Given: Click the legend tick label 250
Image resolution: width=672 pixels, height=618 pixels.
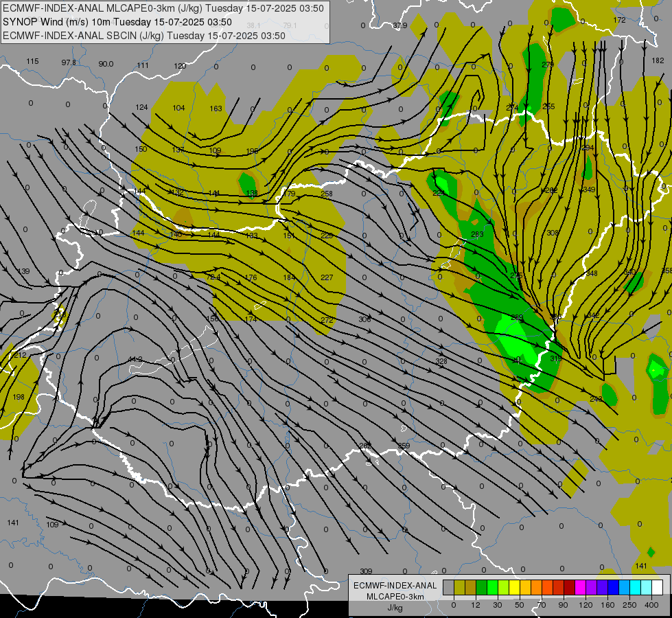Looking at the screenshot, I should [629, 605].
